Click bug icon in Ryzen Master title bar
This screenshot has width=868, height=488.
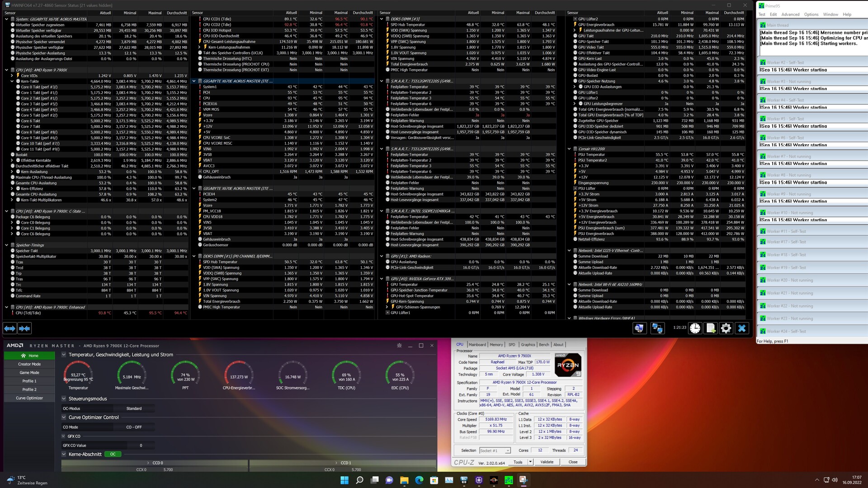399,346
